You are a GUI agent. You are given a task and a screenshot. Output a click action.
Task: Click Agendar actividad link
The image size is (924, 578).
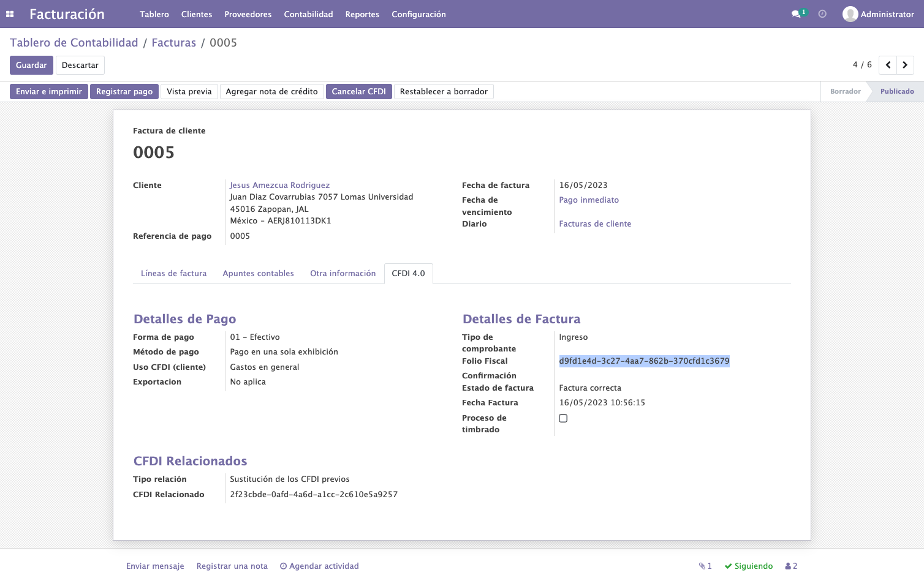319,566
